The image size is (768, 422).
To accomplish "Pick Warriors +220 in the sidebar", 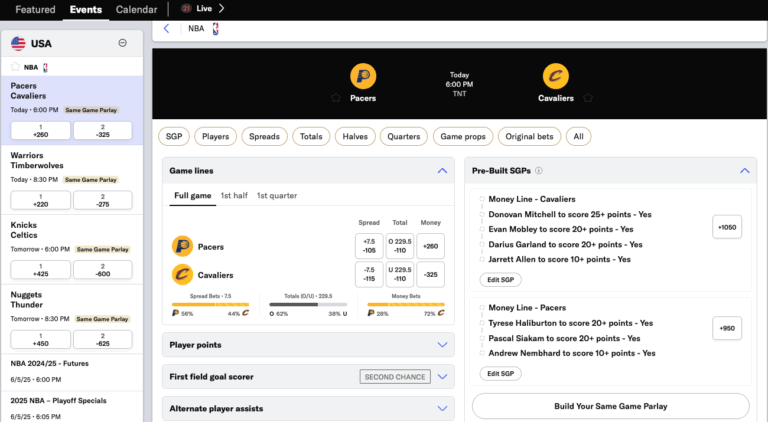I will [x=41, y=200].
